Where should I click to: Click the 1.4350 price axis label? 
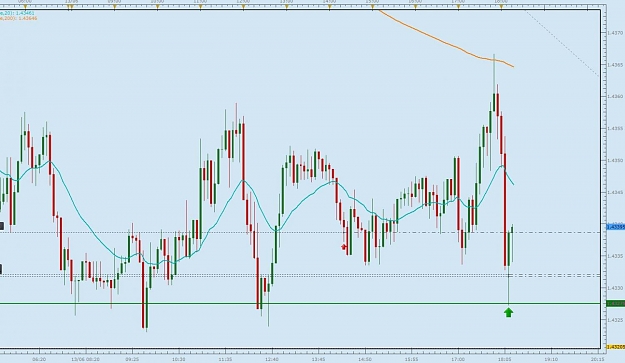coord(615,160)
